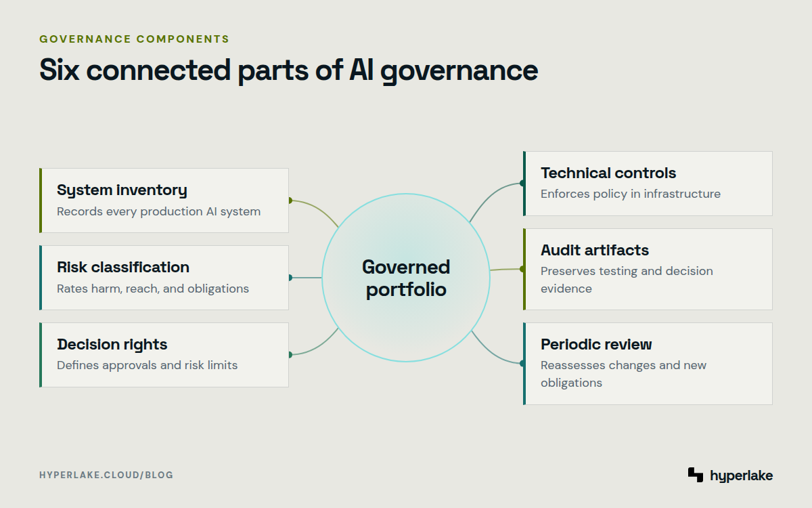This screenshot has height=508, width=812.
Task: Select the Risk classification card title
Action: tap(123, 267)
